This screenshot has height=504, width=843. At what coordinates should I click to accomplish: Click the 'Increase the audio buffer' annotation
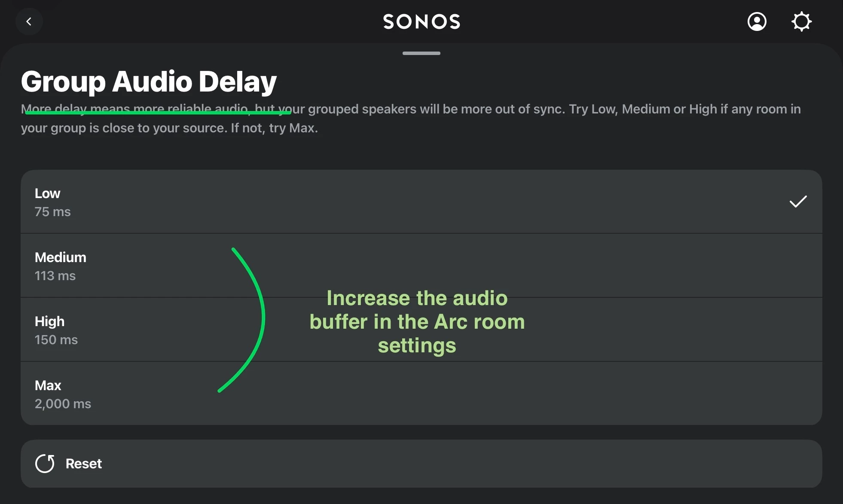pos(417,322)
